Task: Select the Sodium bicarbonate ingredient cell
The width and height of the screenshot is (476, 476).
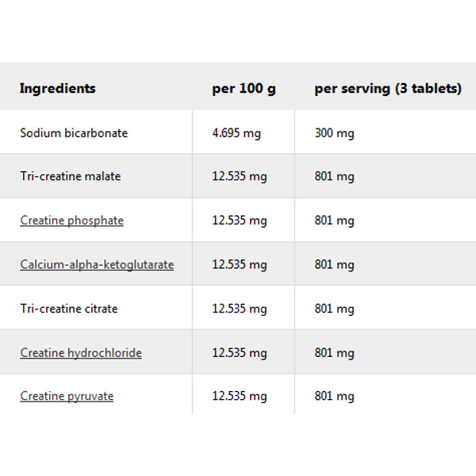Action: coord(74,133)
